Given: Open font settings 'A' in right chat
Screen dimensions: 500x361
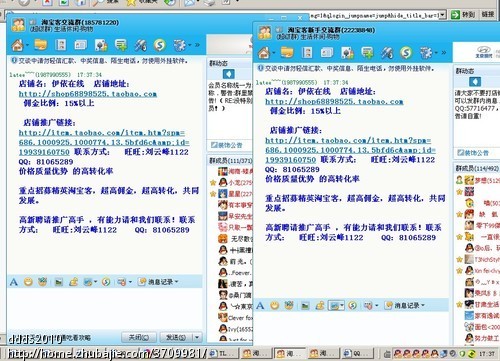Looking at the screenshot, I should [260, 305].
